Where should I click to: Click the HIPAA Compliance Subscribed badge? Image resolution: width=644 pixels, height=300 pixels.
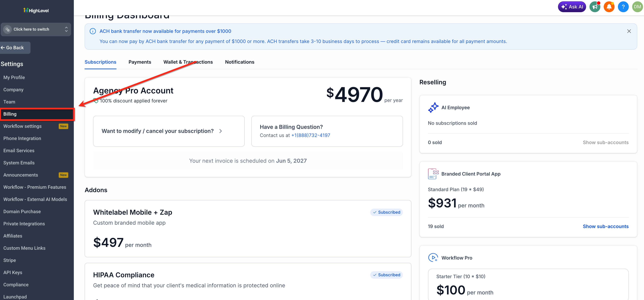coord(387,275)
